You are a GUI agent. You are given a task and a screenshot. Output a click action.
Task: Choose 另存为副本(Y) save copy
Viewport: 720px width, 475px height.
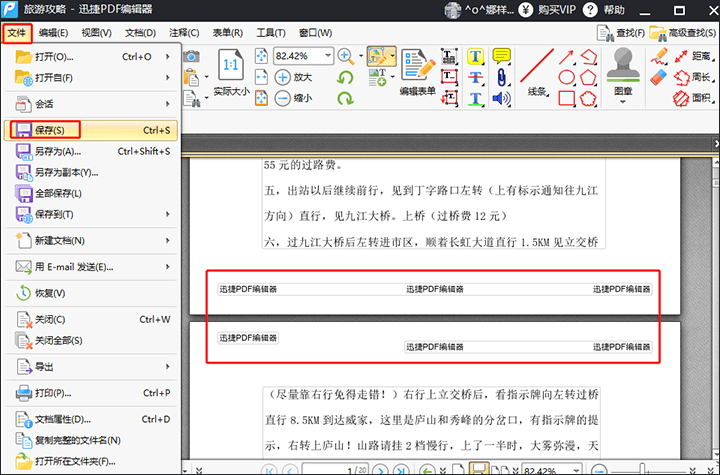tap(91, 172)
